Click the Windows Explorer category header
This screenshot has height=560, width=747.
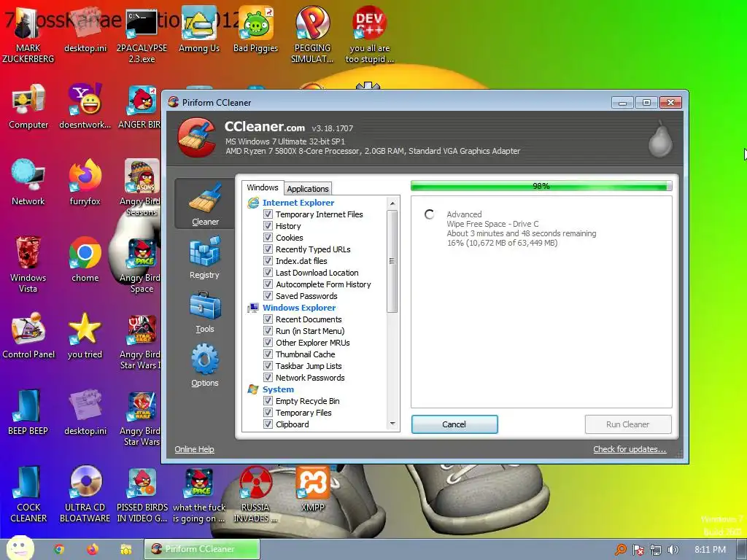pyautogui.click(x=299, y=308)
